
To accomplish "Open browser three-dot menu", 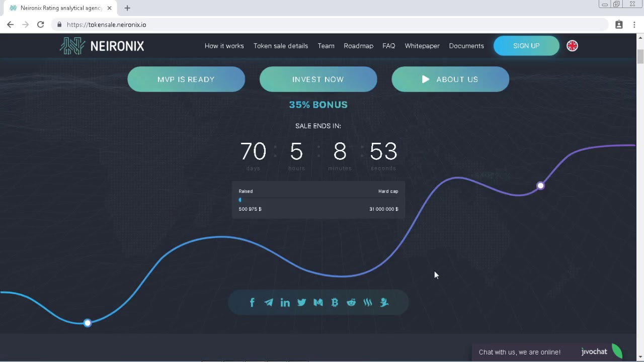I will pos(634,25).
